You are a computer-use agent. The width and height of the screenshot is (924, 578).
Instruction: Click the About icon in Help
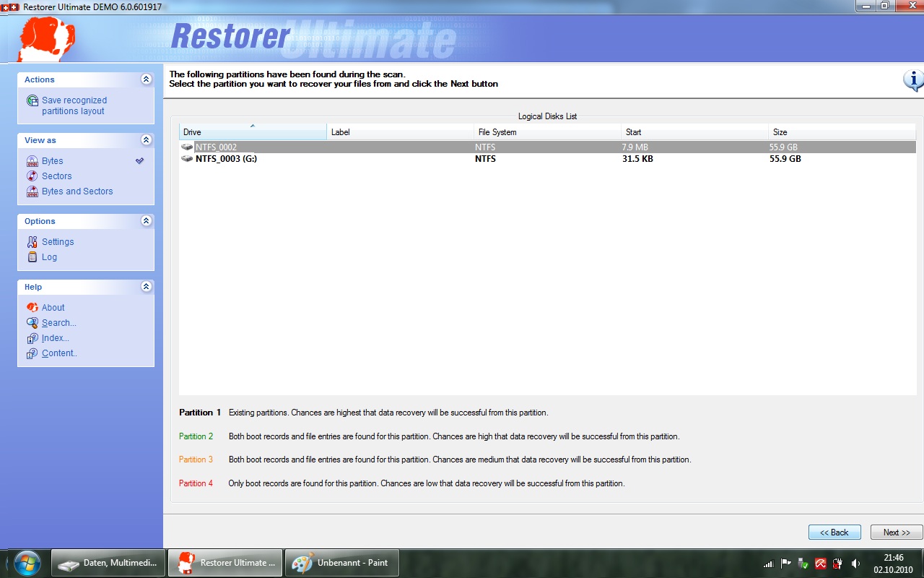tap(32, 308)
